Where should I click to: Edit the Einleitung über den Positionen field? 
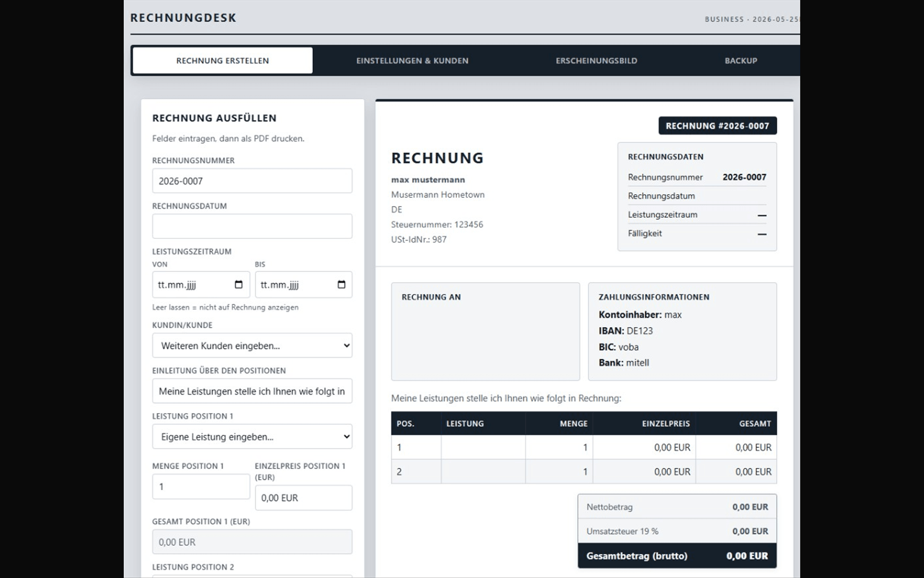[252, 391]
